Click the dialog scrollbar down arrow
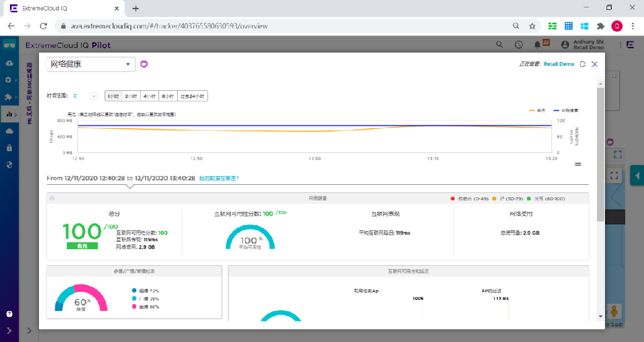 click(x=601, y=316)
